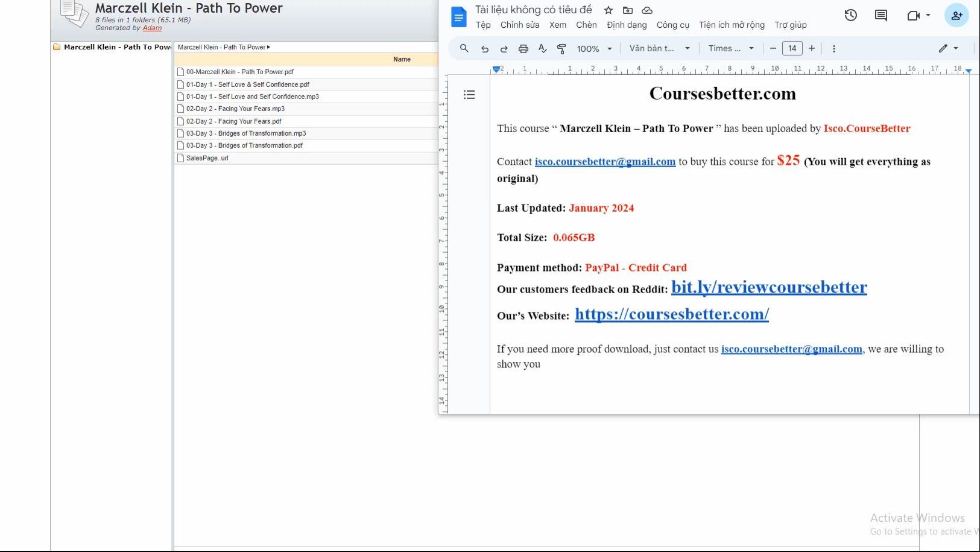The height and width of the screenshot is (552, 980).
Task: Star the untitled document
Action: tap(609, 10)
